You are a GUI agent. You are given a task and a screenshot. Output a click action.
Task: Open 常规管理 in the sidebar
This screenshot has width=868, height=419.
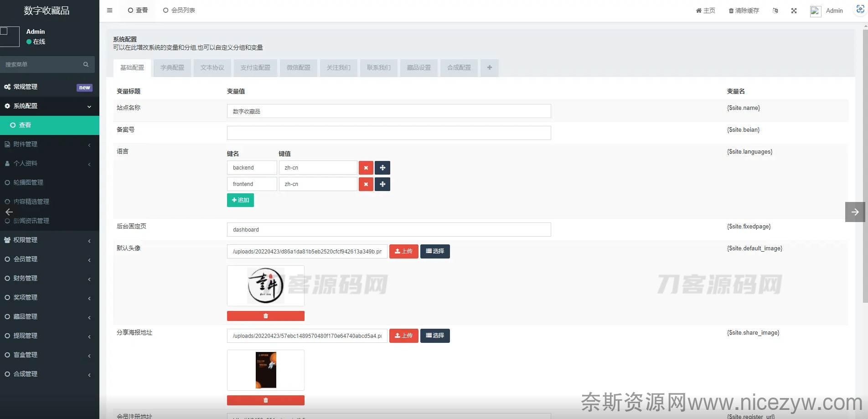point(50,87)
